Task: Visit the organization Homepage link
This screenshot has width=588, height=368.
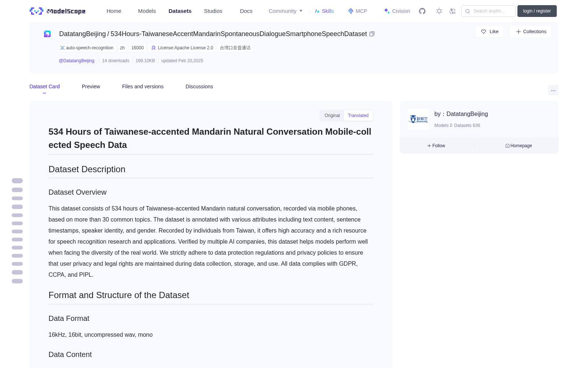Action: click(519, 146)
